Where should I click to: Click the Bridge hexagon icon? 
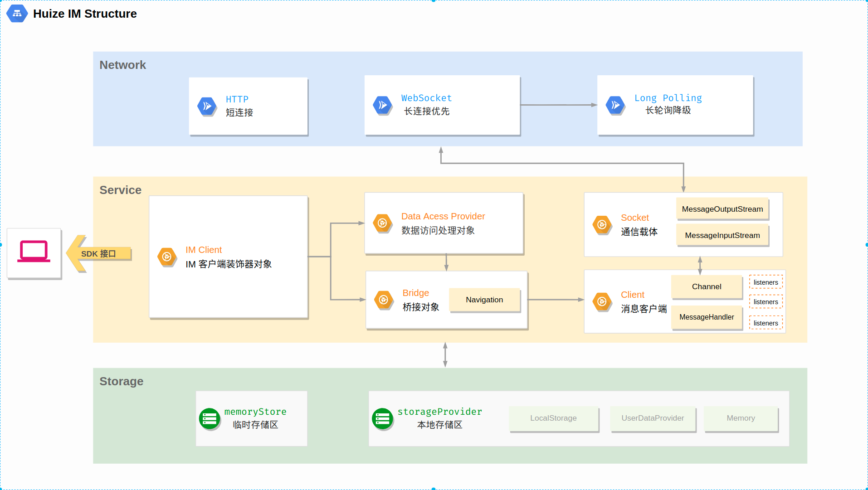(383, 300)
